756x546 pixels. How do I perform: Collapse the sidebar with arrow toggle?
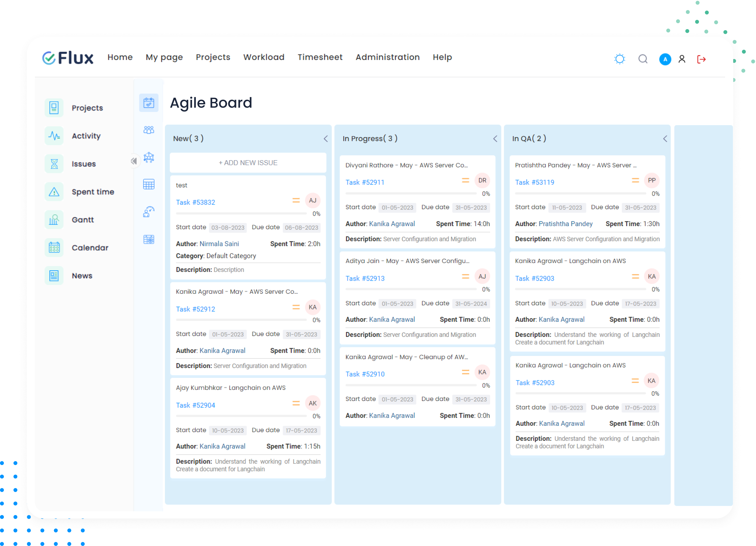134,161
